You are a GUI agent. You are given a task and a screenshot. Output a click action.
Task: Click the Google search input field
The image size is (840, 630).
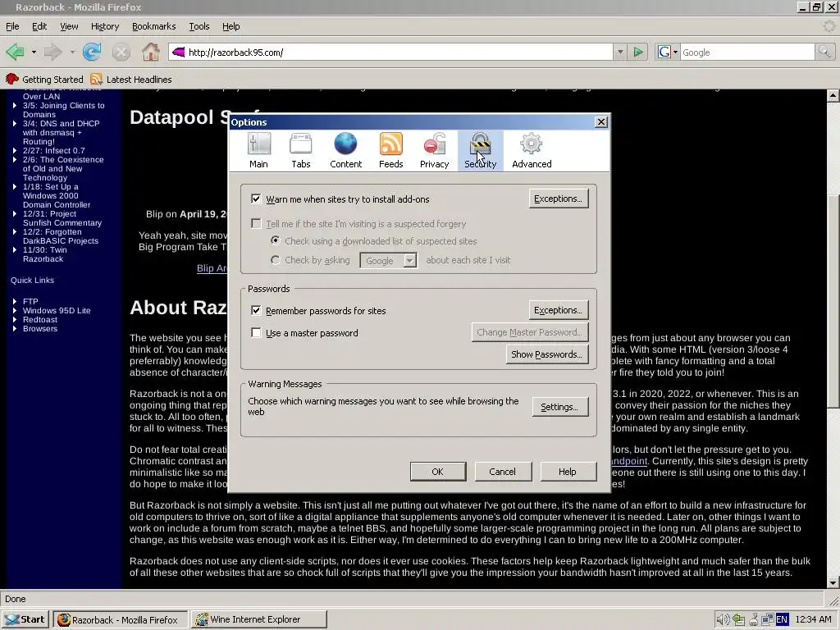(x=748, y=52)
